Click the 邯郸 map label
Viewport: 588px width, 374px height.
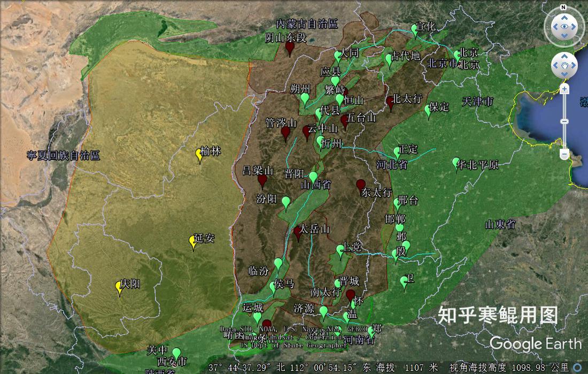pyautogui.click(x=395, y=218)
